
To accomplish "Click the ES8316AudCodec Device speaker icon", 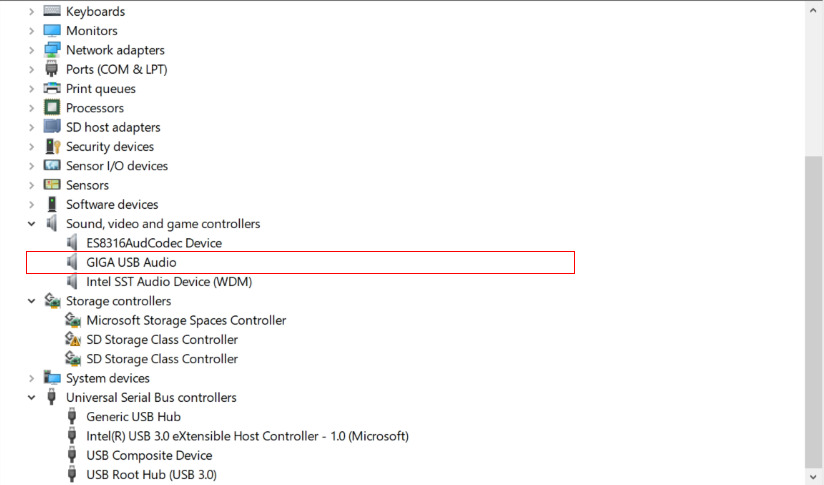I will (x=72, y=243).
